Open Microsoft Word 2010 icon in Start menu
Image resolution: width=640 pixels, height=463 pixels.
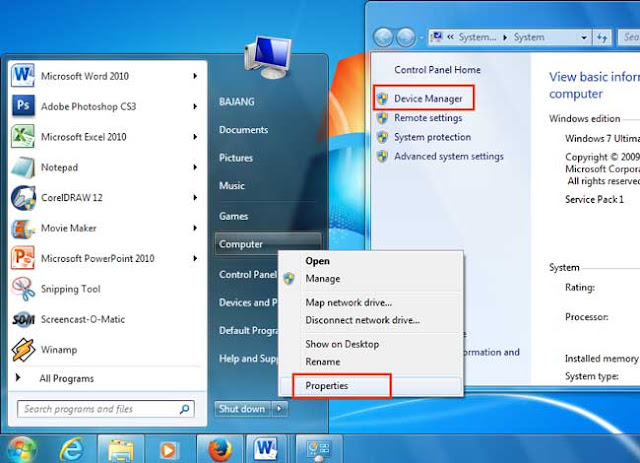(x=23, y=75)
